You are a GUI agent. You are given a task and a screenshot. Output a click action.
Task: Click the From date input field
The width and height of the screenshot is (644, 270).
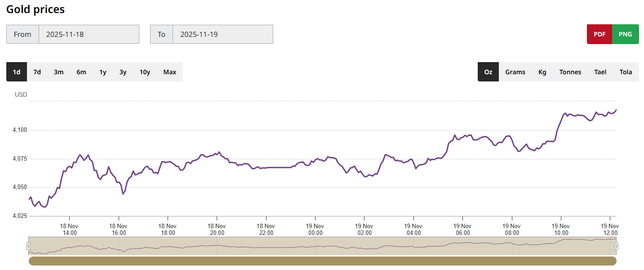coord(89,34)
